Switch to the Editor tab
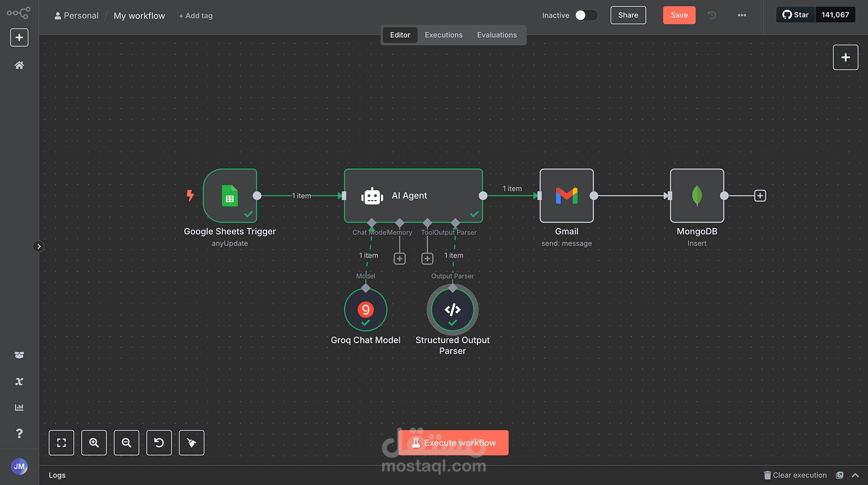Image resolution: width=868 pixels, height=485 pixels. [400, 35]
